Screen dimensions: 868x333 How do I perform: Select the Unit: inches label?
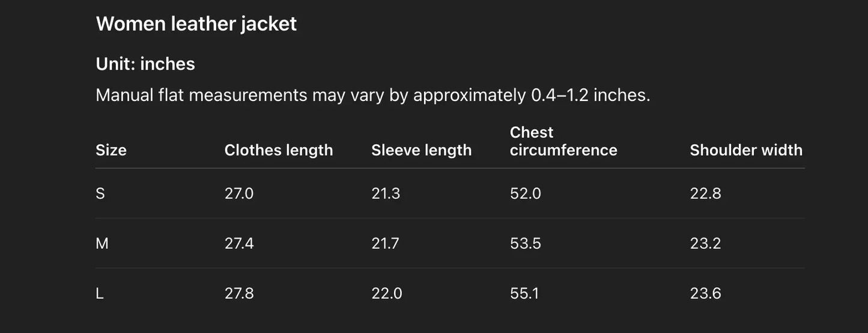145,64
